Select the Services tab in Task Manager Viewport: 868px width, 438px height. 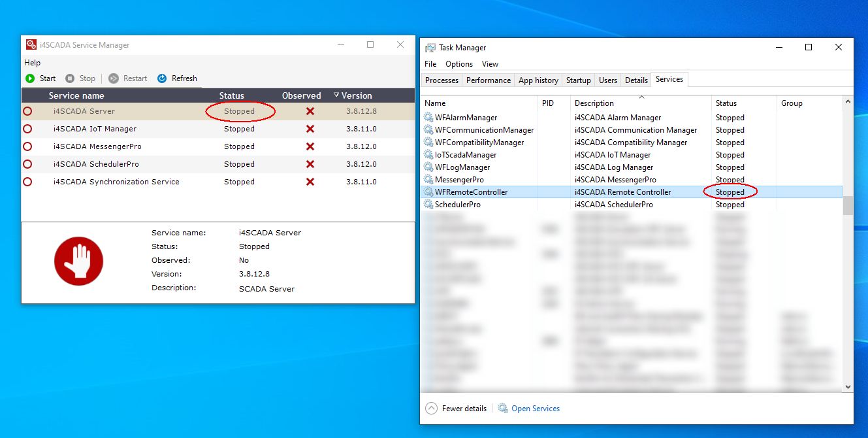tap(669, 79)
